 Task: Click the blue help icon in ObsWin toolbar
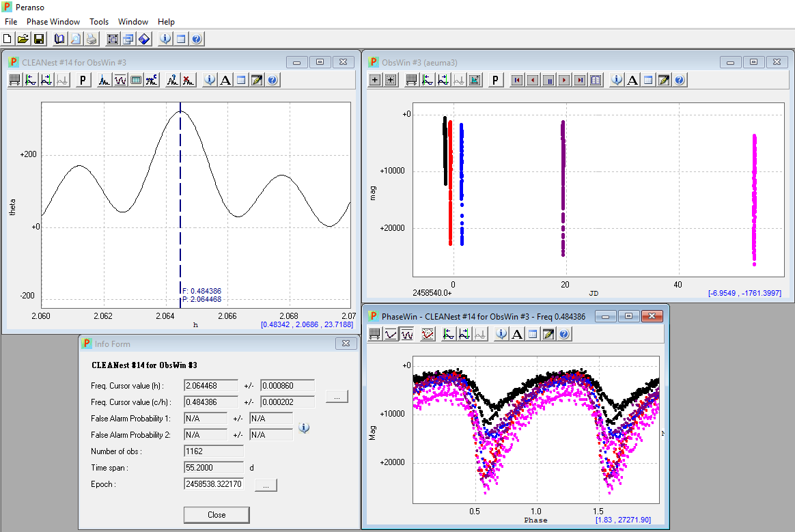pyautogui.click(x=680, y=80)
